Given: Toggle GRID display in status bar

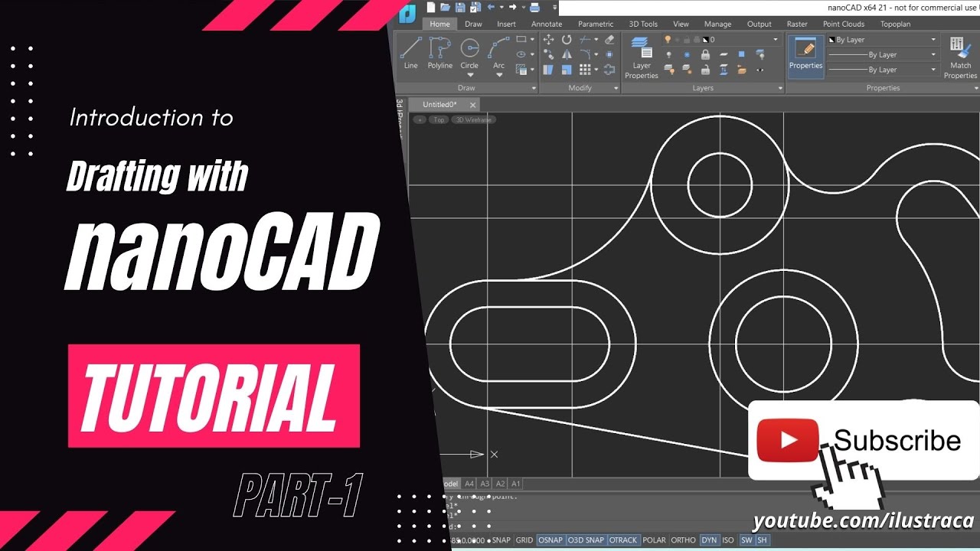Looking at the screenshot, I should [x=524, y=540].
